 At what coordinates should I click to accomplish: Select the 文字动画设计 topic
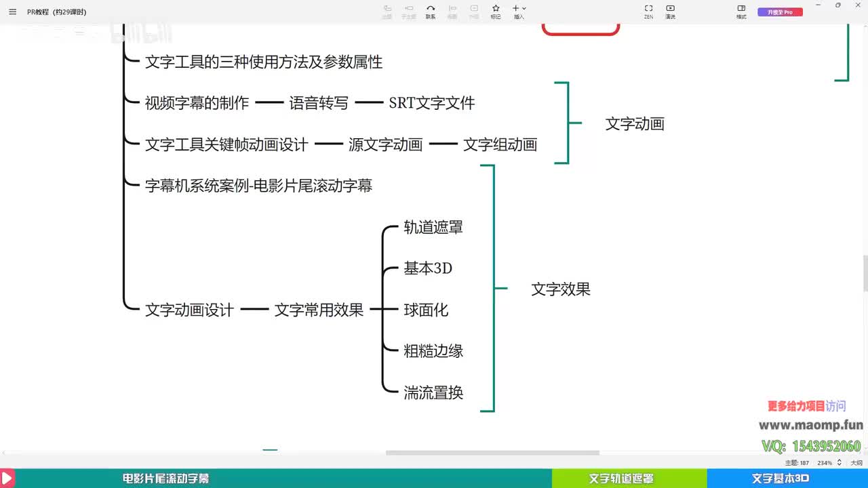[189, 310]
